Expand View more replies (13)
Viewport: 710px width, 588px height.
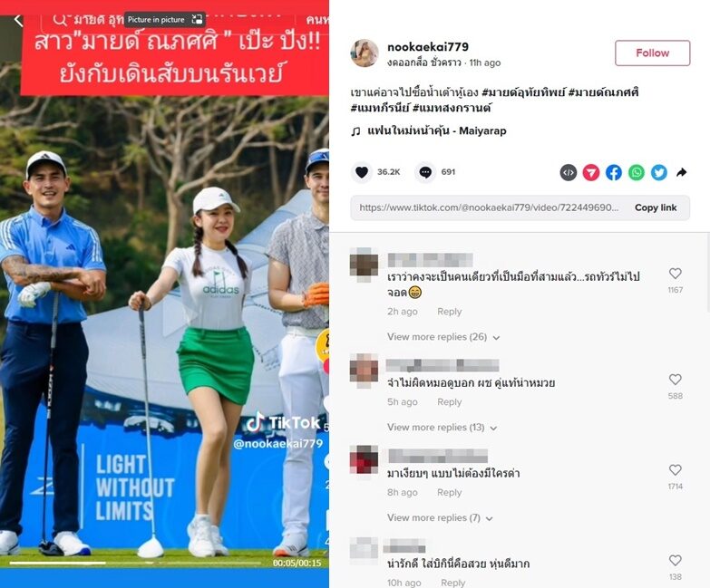442,428
